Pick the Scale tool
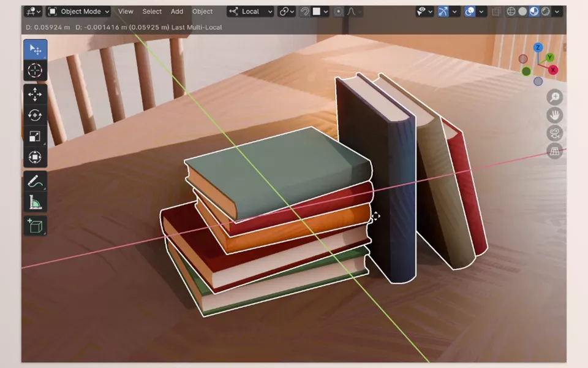The width and height of the screenshot is (588, 368). pyautogui.click(x=35, y=136)
